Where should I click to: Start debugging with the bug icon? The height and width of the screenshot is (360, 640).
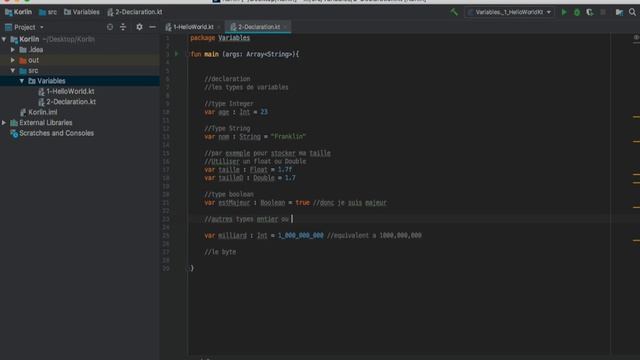577,12
